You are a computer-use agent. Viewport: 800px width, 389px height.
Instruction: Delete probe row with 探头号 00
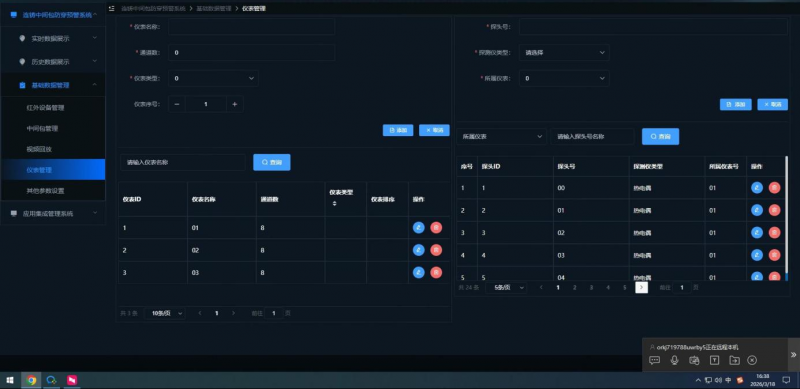pyautogui.click(x=774, y=188)
